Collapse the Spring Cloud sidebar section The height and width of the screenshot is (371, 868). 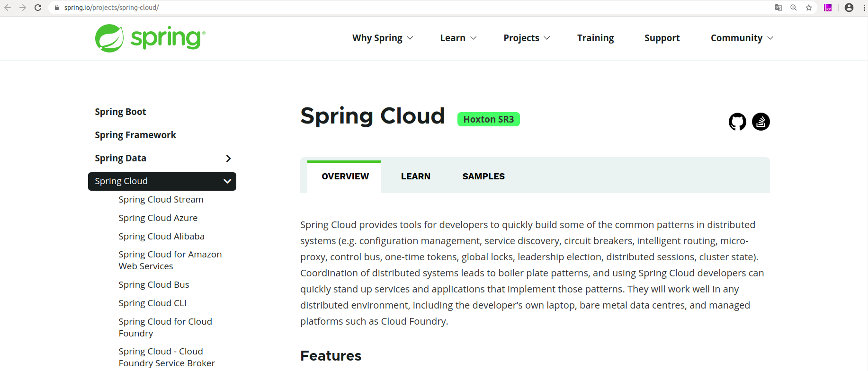pyautogui.click(x=227, y=181)
